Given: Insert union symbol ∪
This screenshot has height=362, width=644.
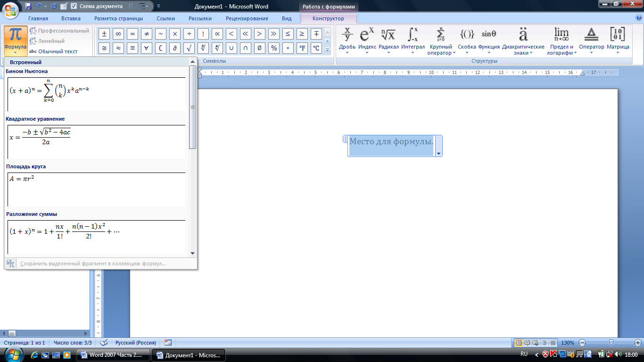Looking at the screenshot, I should point(231,48).
